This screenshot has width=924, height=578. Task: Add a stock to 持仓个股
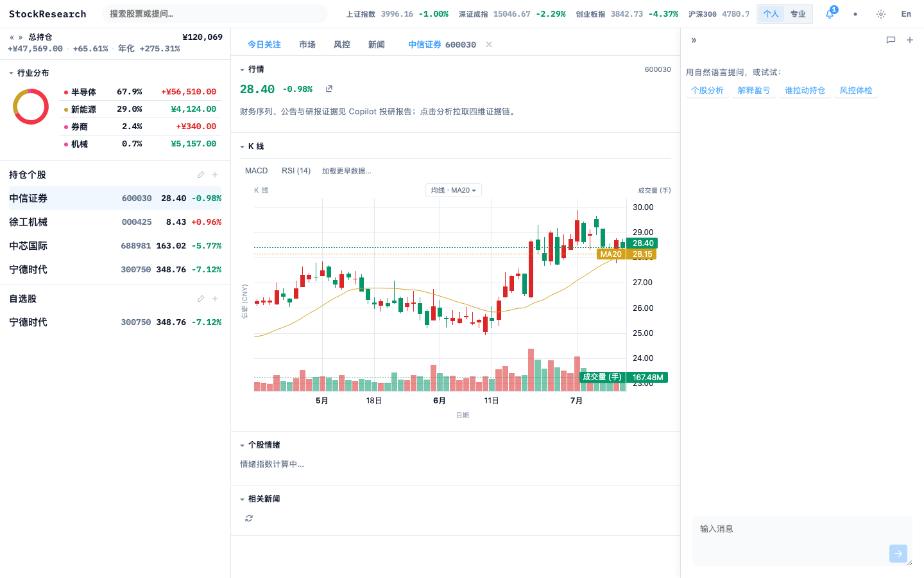coord(215,175)
